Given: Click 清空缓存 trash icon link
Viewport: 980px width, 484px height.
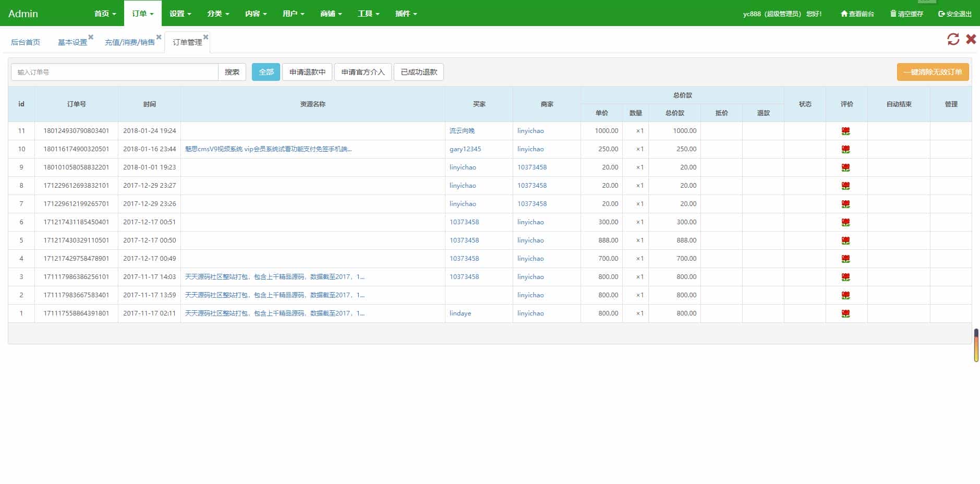Looking at the screenshot, I should pos(906,14).
